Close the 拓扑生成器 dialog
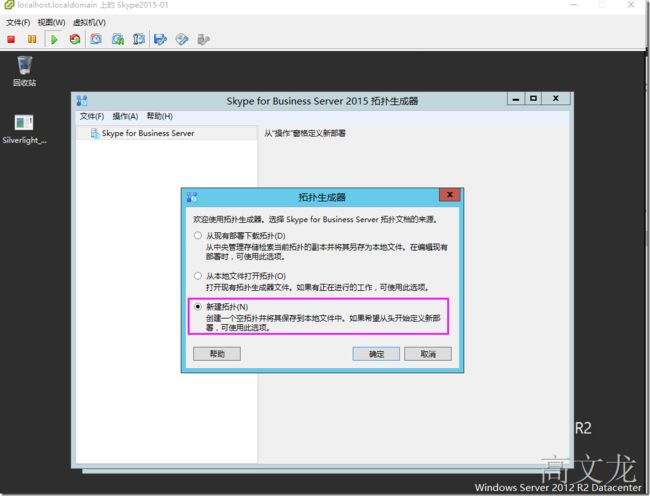 pos(450,195)
